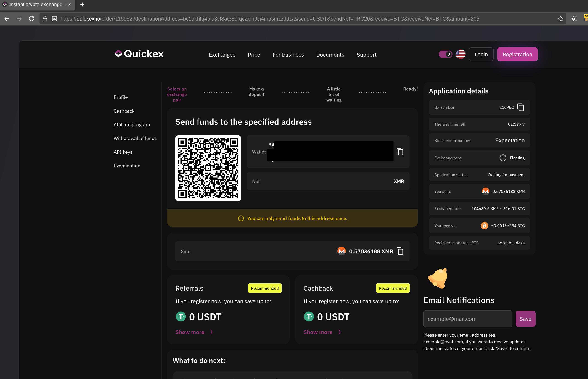The image size is (588, 379).
Task: Open API keys in sidebar
Action: pyautogui.click(x=123, y=152)
